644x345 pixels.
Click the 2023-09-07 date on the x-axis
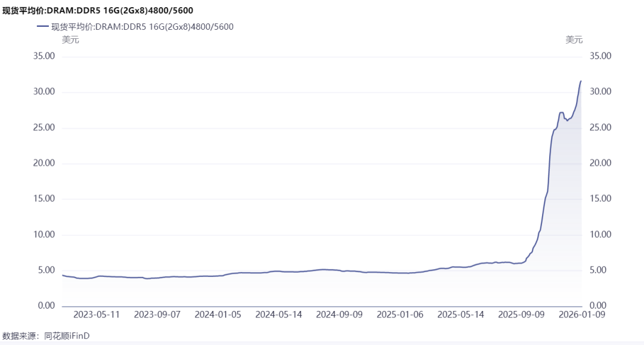tap(157, 315)
